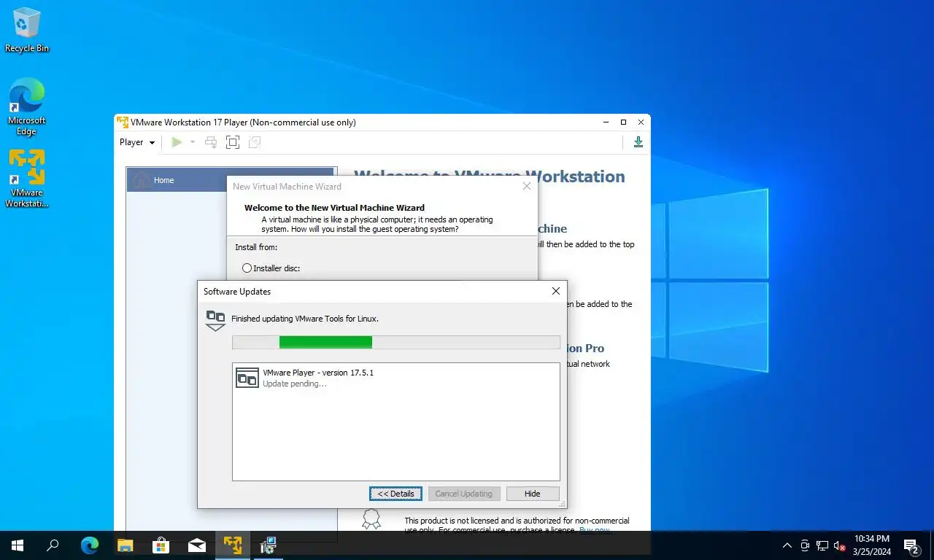
Task: Open Recycle Bin desktop icon
Action: tap(27, 31)
